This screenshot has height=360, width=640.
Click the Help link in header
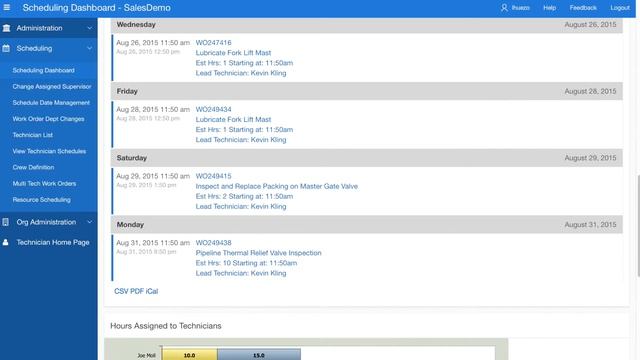tap(549, 8)
